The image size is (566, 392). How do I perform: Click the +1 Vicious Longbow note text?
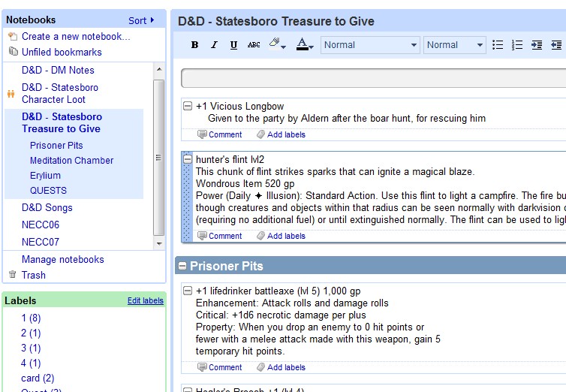tap(240, 106)
